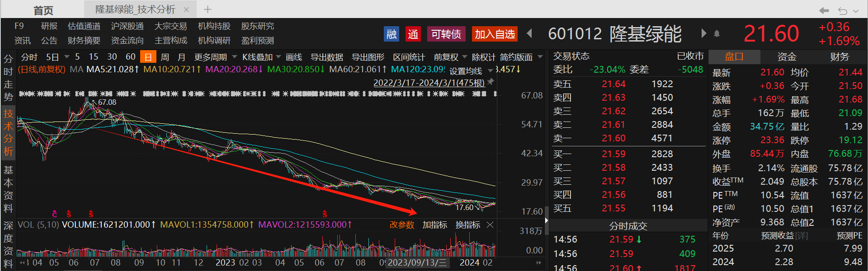The image size is (868, 271).
Task: Click 区间统计 range statistics
Action: tap(409, 57)
